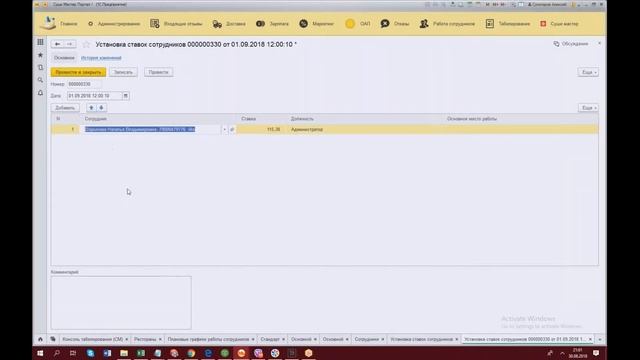The height and width of the screenshot is (360, 640).
Task: Open Excel from the taskbar
Action: (x=141, y=353)
